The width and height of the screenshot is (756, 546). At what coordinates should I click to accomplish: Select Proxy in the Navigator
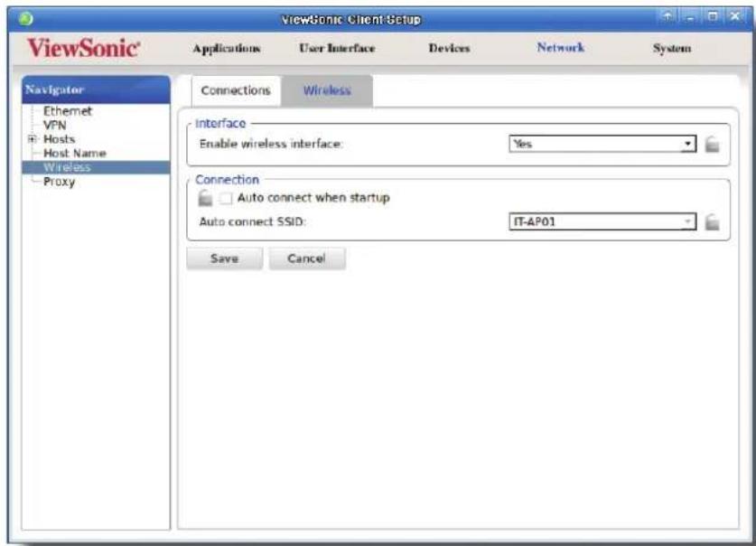(60, 182)
